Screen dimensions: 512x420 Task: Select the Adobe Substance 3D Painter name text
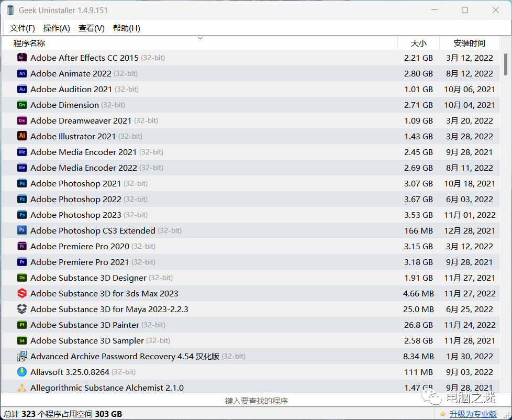pos(85,325)
